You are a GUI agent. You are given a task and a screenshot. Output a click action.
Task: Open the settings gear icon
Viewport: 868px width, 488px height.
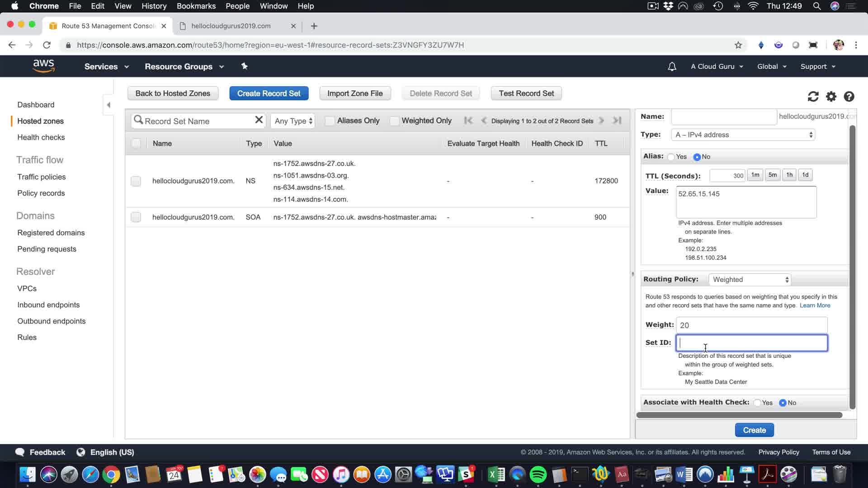point(831,96)
